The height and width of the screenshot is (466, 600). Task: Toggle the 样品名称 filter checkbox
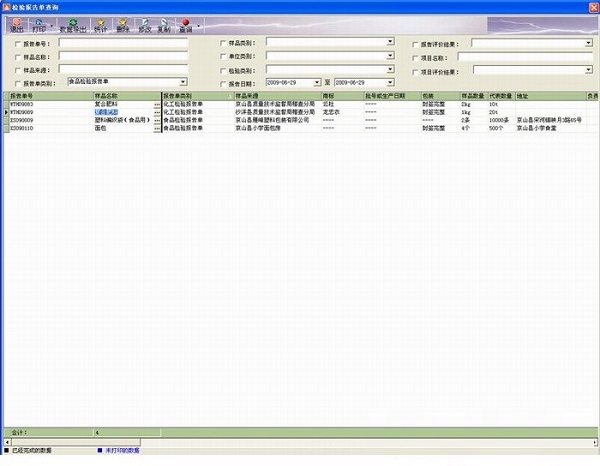(x=18, y=57)
